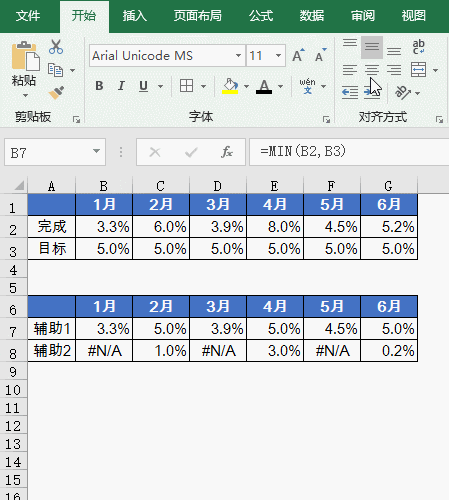
Task: Select cell showing 8.0%
Action: [275, 227]
